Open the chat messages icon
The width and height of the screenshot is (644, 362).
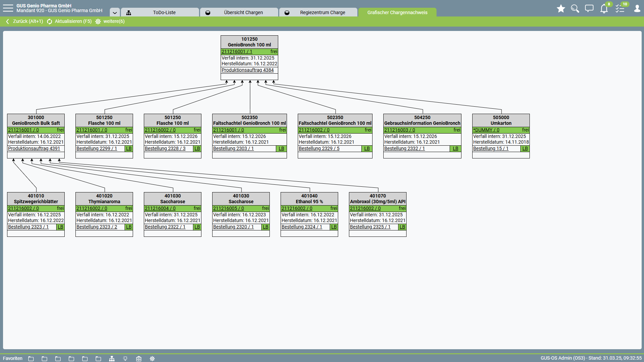point(589,9)
